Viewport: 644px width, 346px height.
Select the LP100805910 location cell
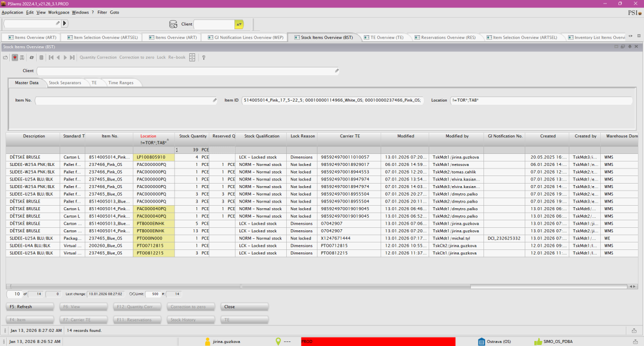point(153,157)
